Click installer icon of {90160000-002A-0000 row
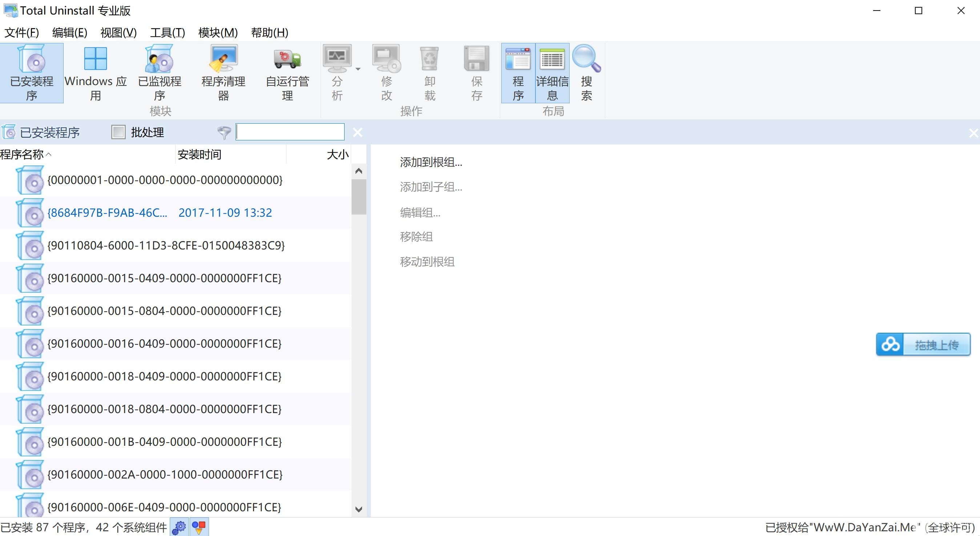The image size is (980, 536). click(x=30, y=475)
